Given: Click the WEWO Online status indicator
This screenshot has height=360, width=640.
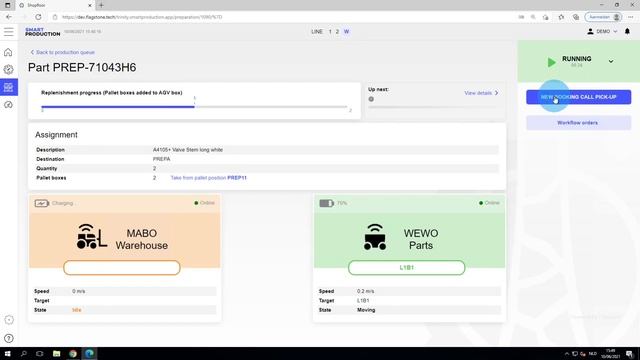Looking at the screenshot, I should tap(489, 203).
